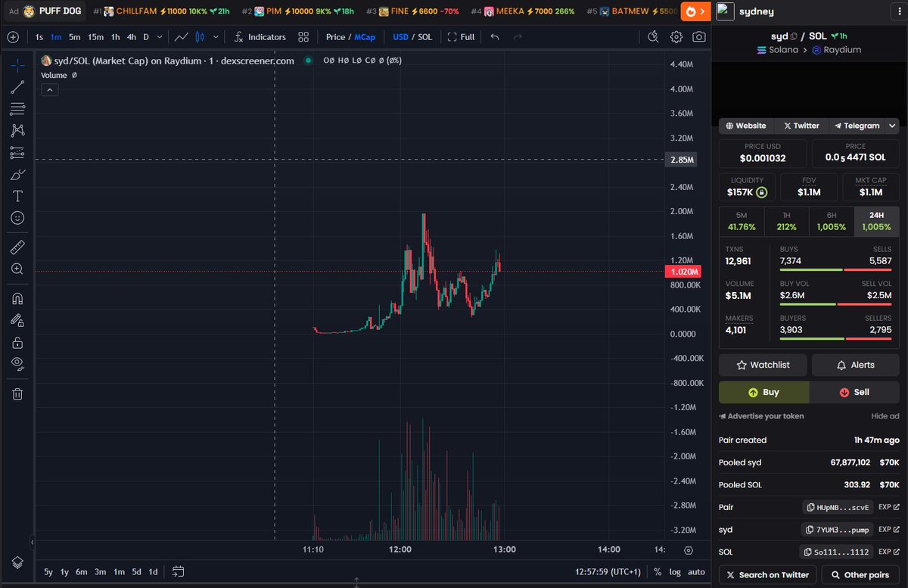Open chart layout grid selector
The image size is (908, 588).
click(x=303, y=37)
